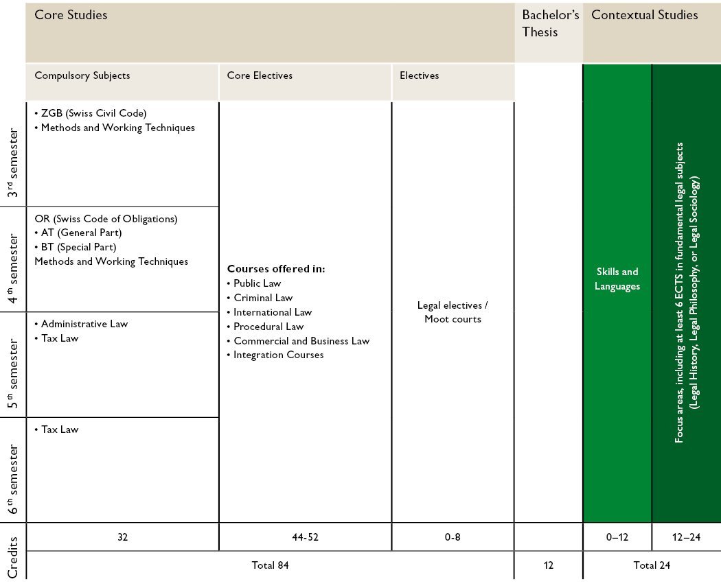Select Commercial and Business Law item
Viewport: 721px width, 588px height.
click(301, 341)
